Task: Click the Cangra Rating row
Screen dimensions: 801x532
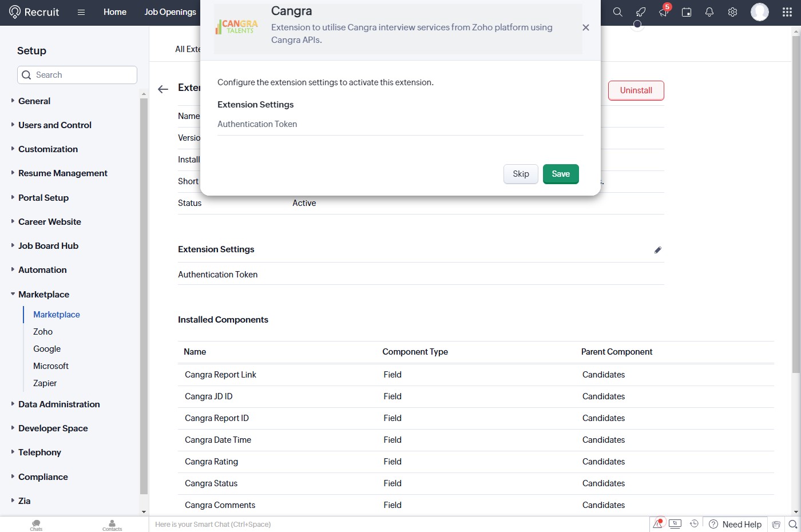Action: pos(476,462)
